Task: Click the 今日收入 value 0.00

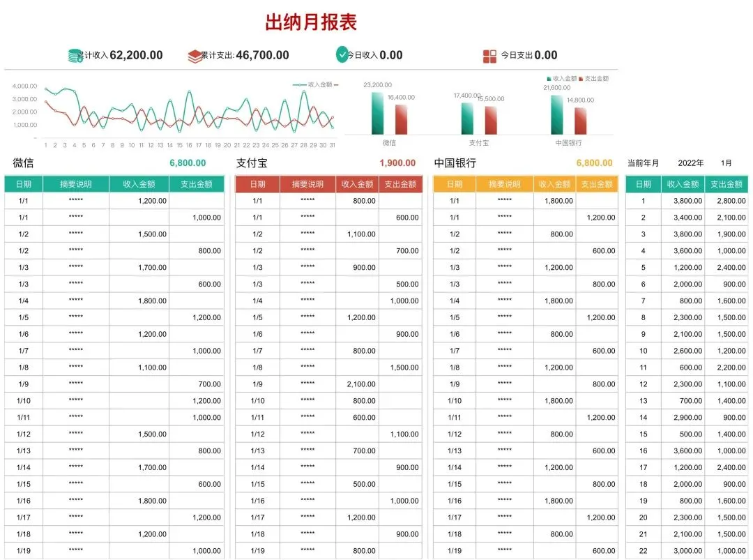Action: (391, 55)
